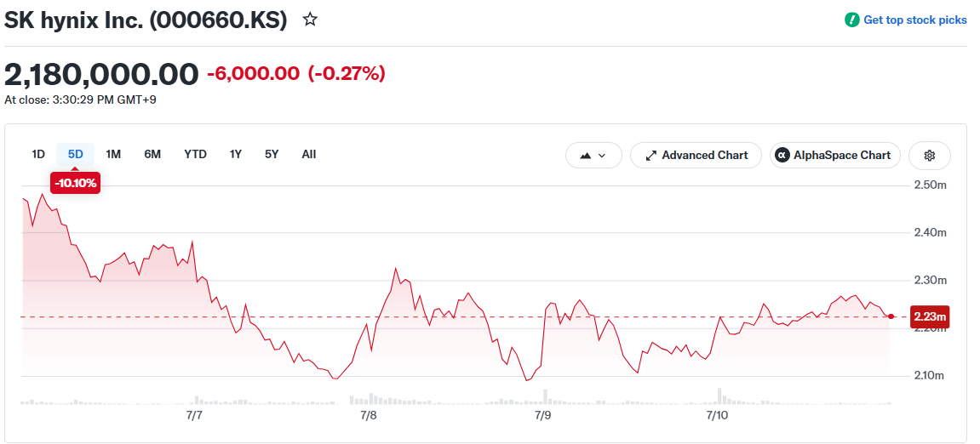Open the AlphaSpace Chart
Viewport: 980px width, 444px height.
tap(835, 156)
